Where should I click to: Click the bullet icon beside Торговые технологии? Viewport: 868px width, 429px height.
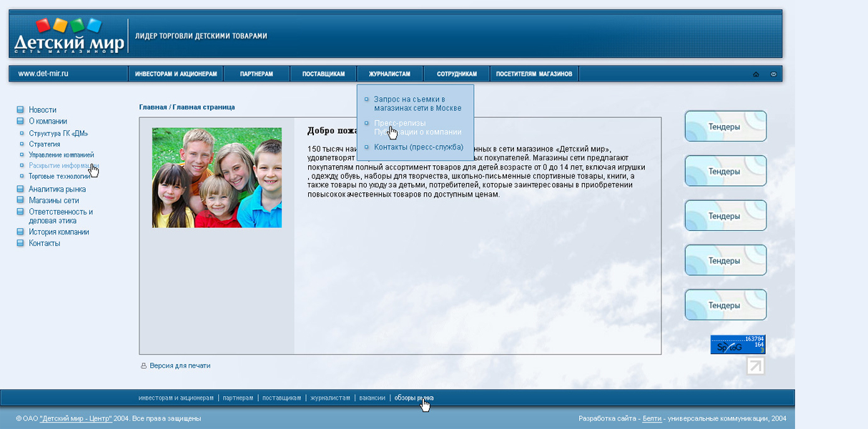22,176
